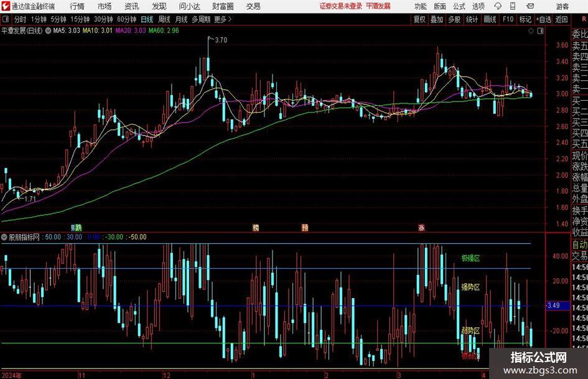
Task: Click the 返回 back button
Action: point(561,19)
